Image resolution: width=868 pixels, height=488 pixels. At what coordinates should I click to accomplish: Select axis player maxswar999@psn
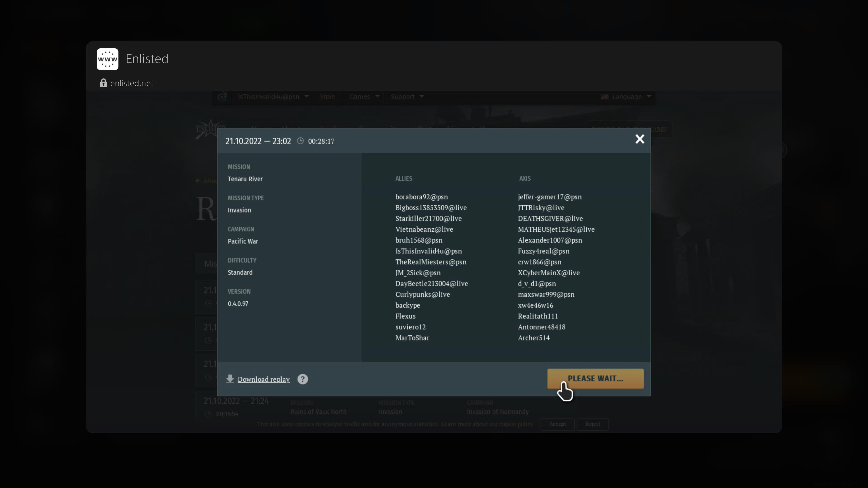[x=546, y=294]
